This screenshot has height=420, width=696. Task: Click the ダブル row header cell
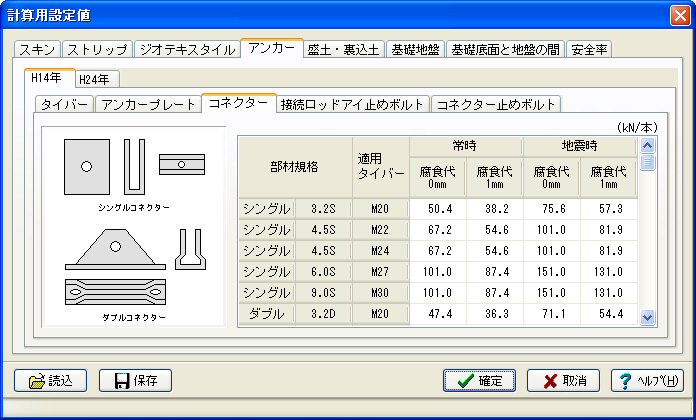click(267, 314)
